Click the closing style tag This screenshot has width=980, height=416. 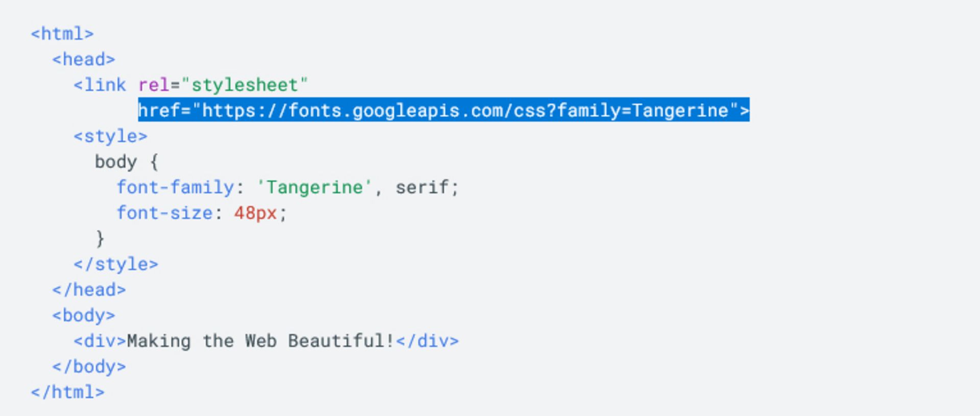(x=116, y=264)
